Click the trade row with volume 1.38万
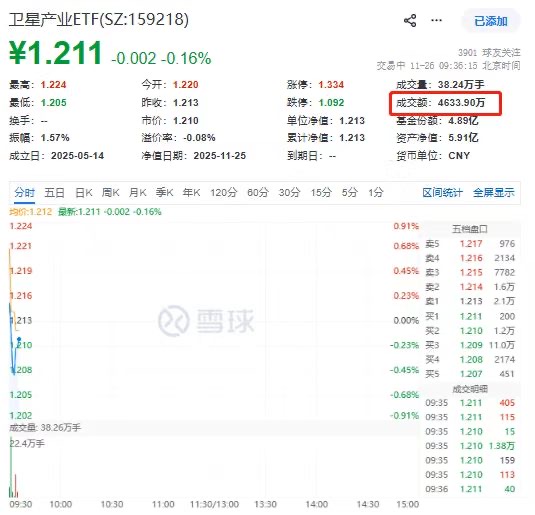The width and height of the screenshot is (535, 515). coord(470,446)
